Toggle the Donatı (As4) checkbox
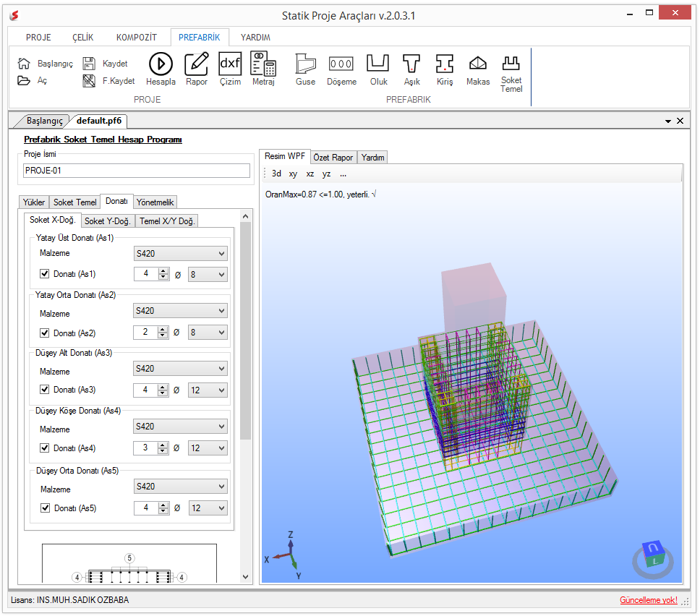The height and width of the screenshot is (616, 700). click(x=44, y=448)
